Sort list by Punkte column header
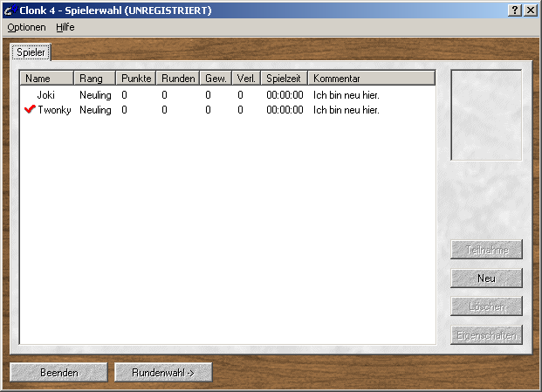Viewport: 542px width, 392px height. coord(136,79)
